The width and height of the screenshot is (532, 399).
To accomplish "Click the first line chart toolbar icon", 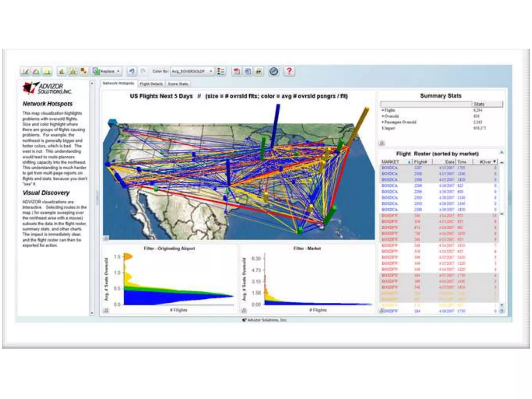I will coord(25,71).
